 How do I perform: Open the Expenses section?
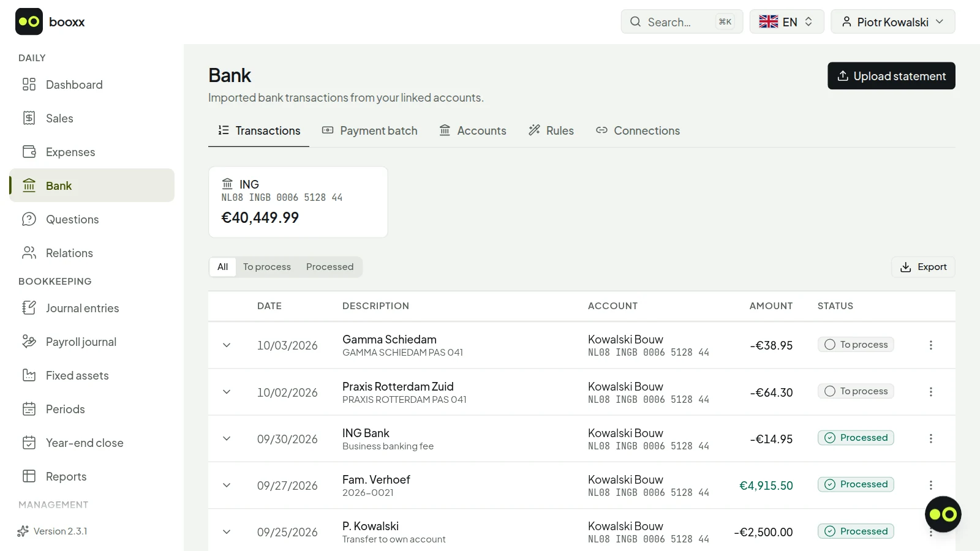(x=92, y=152)
